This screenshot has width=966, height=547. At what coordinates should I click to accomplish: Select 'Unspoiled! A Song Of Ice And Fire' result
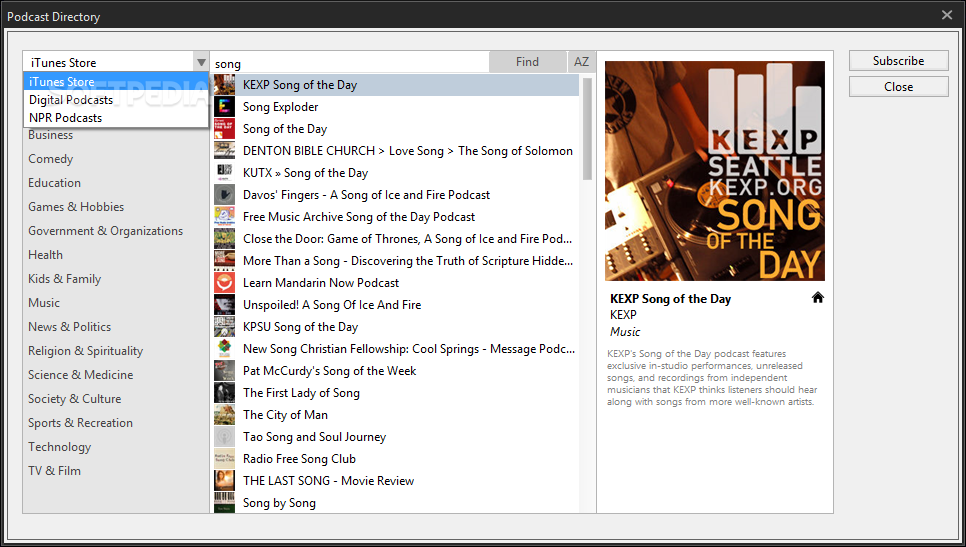(331, 305)
